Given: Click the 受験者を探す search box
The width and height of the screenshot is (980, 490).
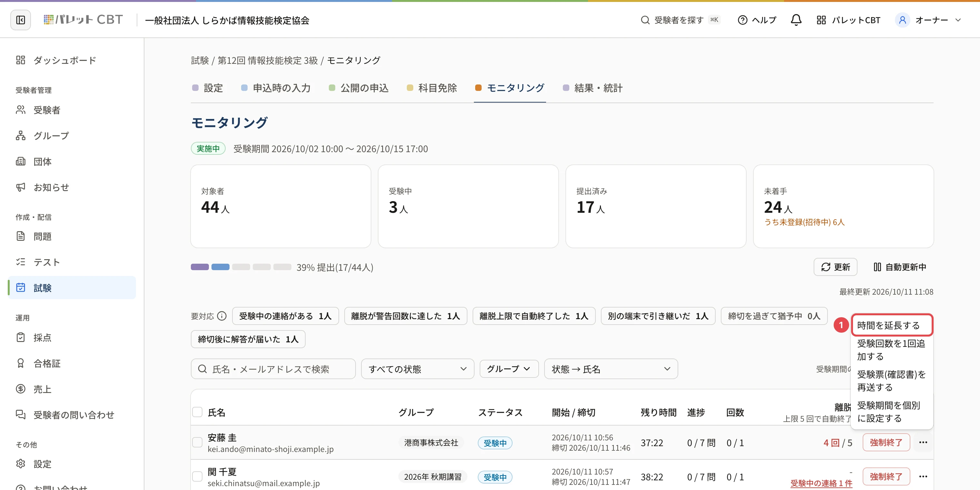Looking at the screenshot, I should pos(680,20).
